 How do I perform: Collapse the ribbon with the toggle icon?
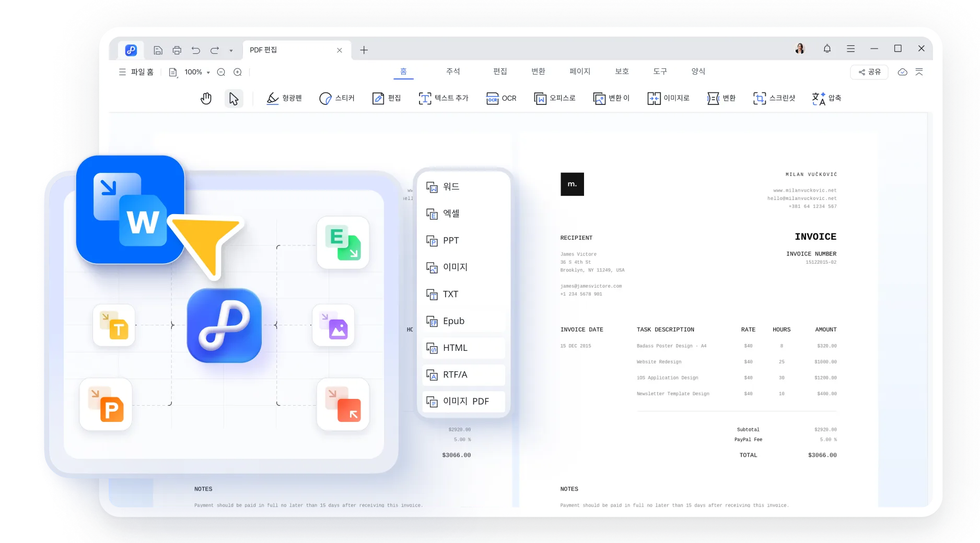click(x=919, y=72)
